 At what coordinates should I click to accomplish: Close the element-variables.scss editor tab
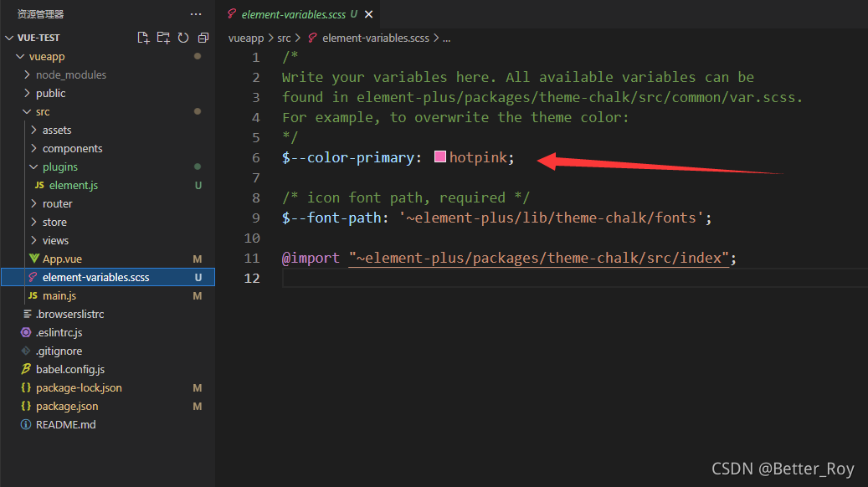click(368, 14)
